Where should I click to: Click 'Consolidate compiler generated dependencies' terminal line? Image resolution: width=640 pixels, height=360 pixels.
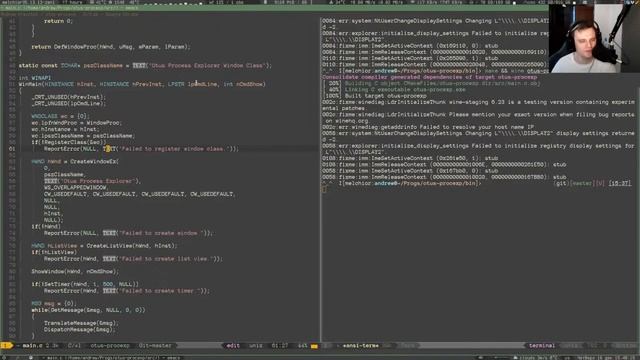[430, 78]
